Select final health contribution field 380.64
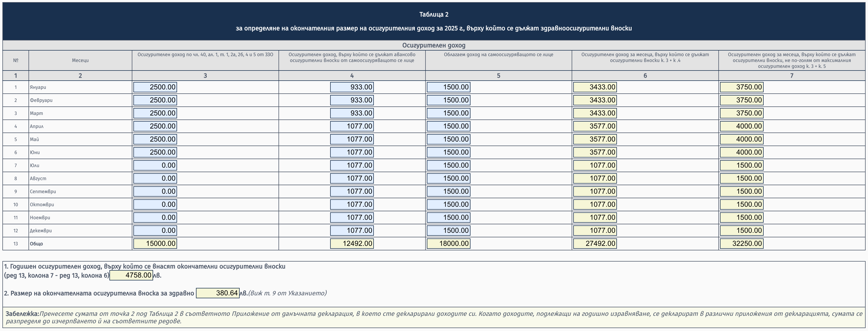Screen dimensions: 868x331 click(x=218, y=293)
